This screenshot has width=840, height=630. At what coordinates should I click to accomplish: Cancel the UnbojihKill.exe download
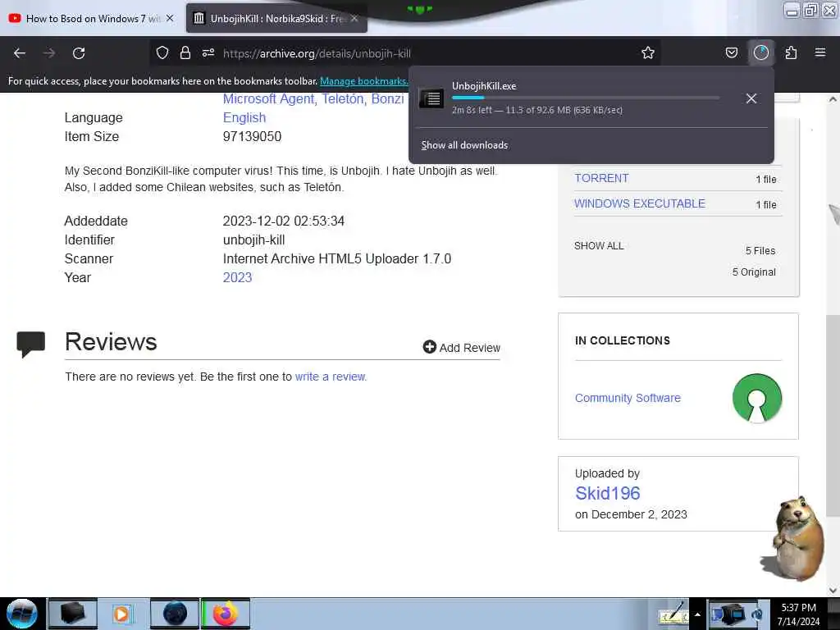[x=751, y=98]
